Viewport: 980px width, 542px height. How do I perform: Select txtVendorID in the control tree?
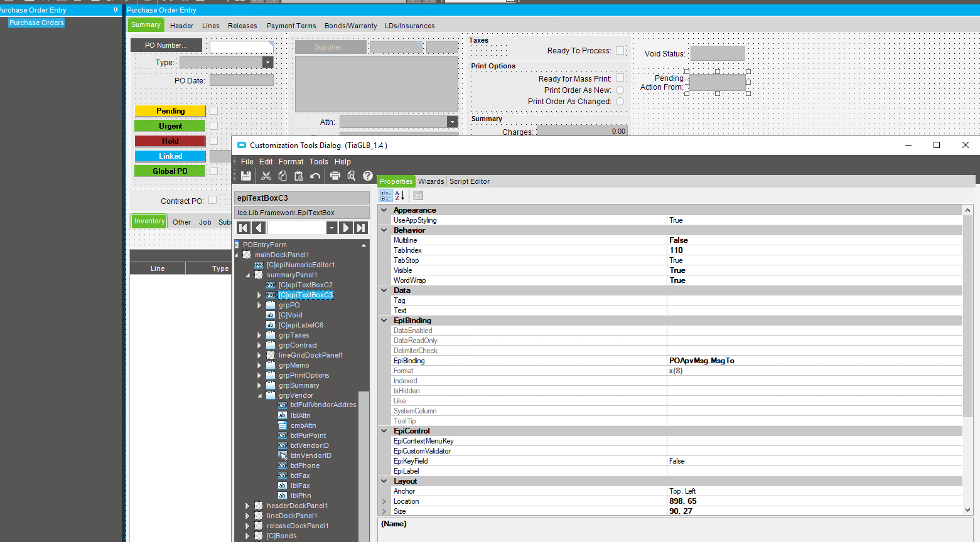(310, 445)
